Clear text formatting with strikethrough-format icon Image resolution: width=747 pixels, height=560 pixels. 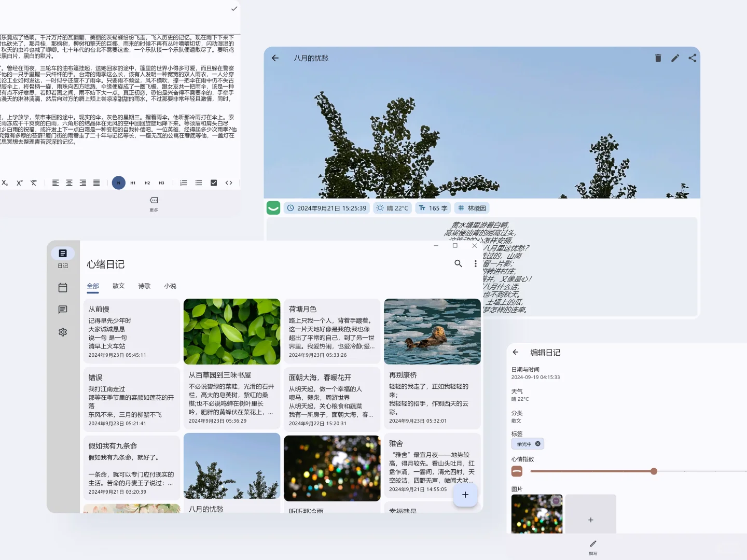coord(34,183)
